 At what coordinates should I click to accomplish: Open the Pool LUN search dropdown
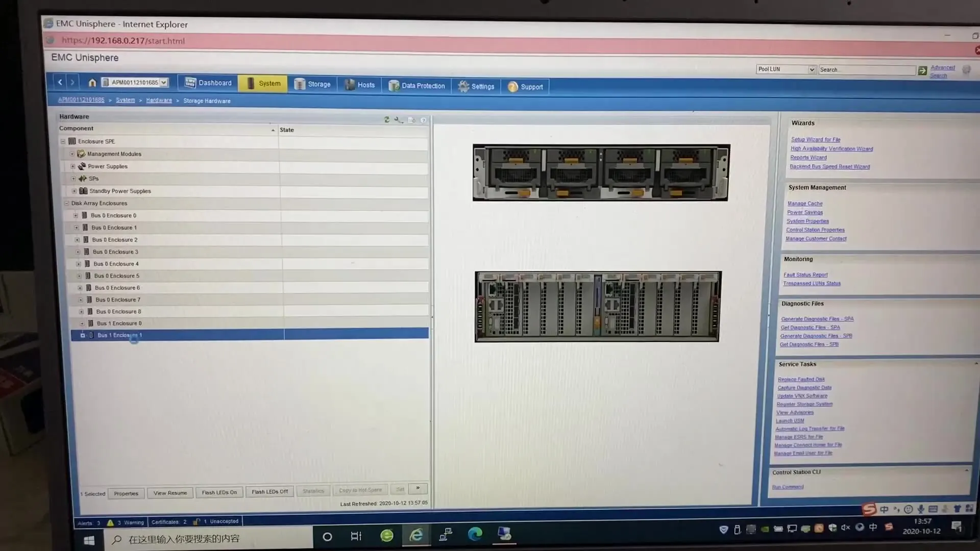tap(812, 69)
